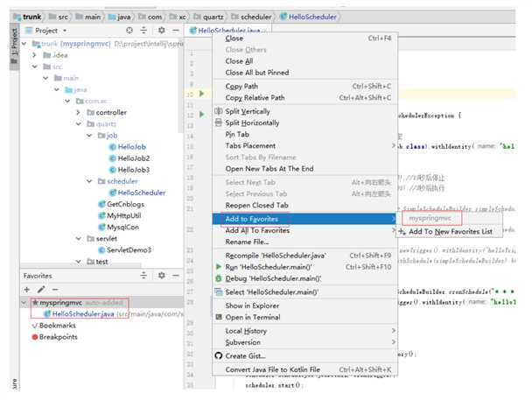Open the vertical Project tool window tab

pyautogui.click(x=14, y=46)
